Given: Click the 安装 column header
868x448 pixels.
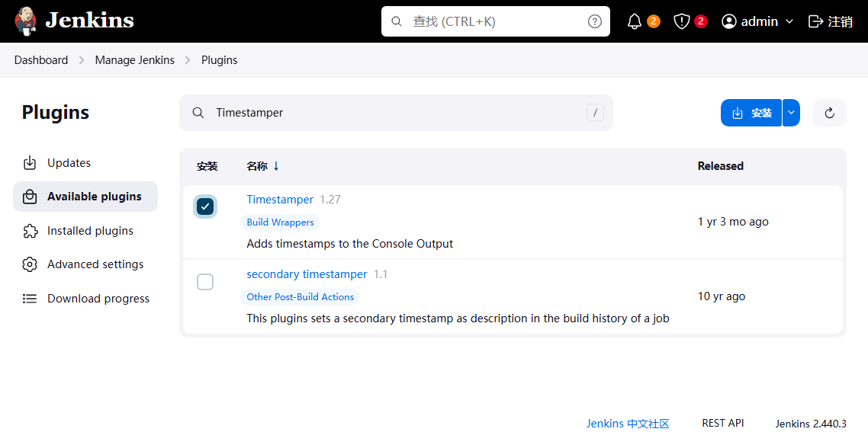Looking at the screenshot, I should coord(207,167).
